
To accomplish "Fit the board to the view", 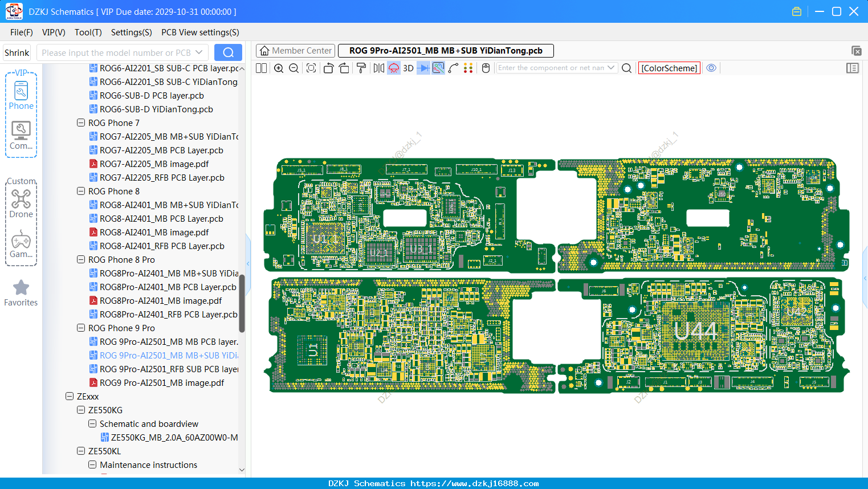I will [x=311, y=68].
